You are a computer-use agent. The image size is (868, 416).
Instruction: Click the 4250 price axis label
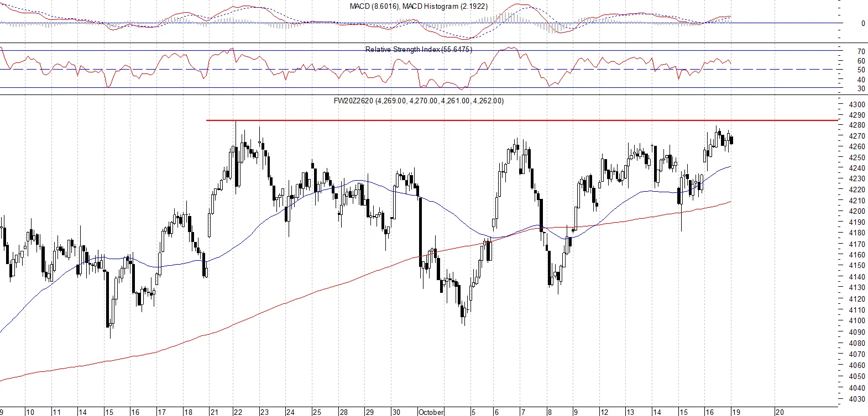pyautogui.click(x=857, y=158)
